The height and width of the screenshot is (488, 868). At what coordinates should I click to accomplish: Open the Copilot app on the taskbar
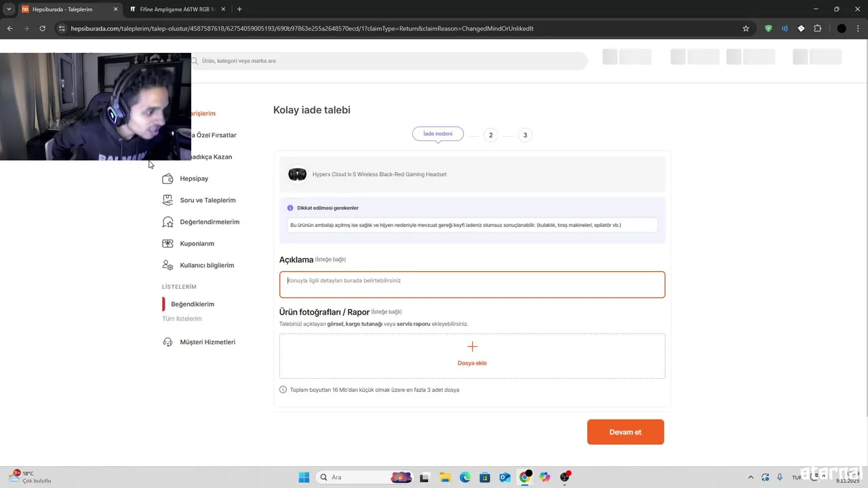(x=545, y=477)
